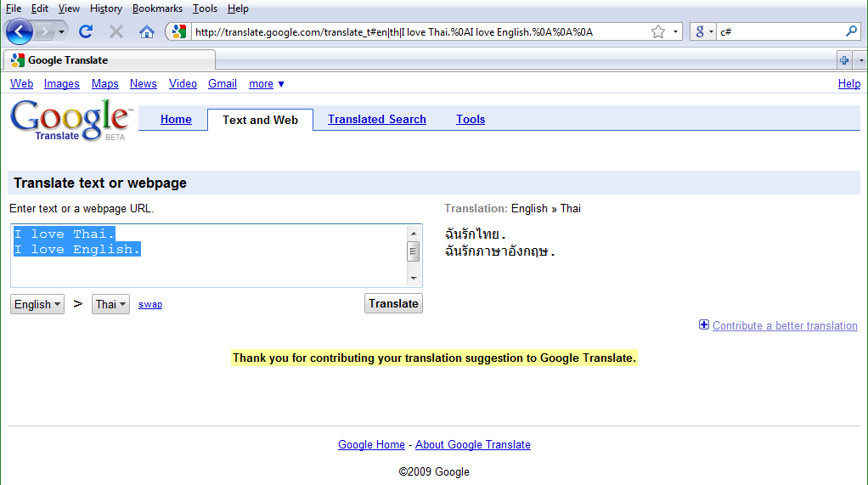This screenshot has width=868, height=485.
Task: Open the Edit menu
Action: point(39,8)
